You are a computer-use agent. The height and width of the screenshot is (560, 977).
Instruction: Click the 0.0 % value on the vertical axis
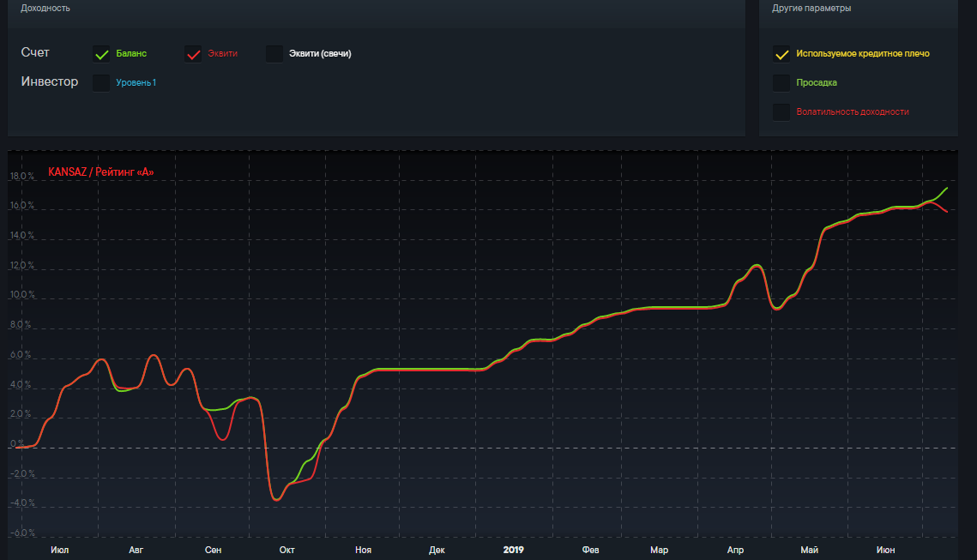23,444
